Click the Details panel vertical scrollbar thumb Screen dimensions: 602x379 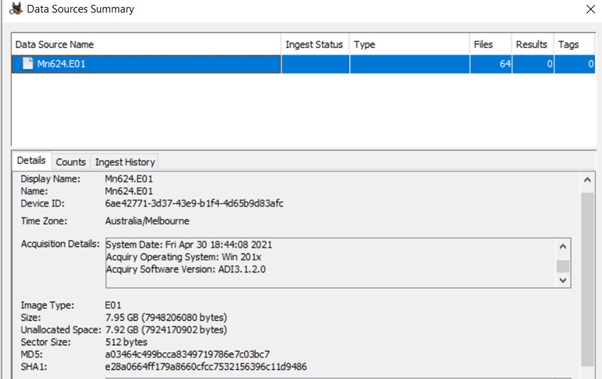[x=587, y=280]
